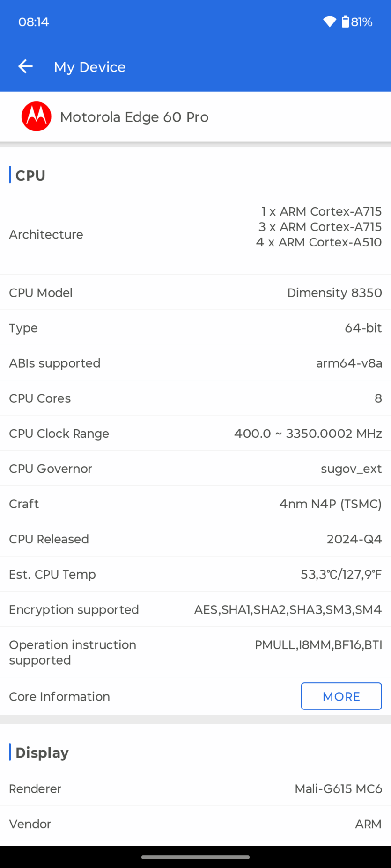Select the CPU Cores row

coord(195,398)
